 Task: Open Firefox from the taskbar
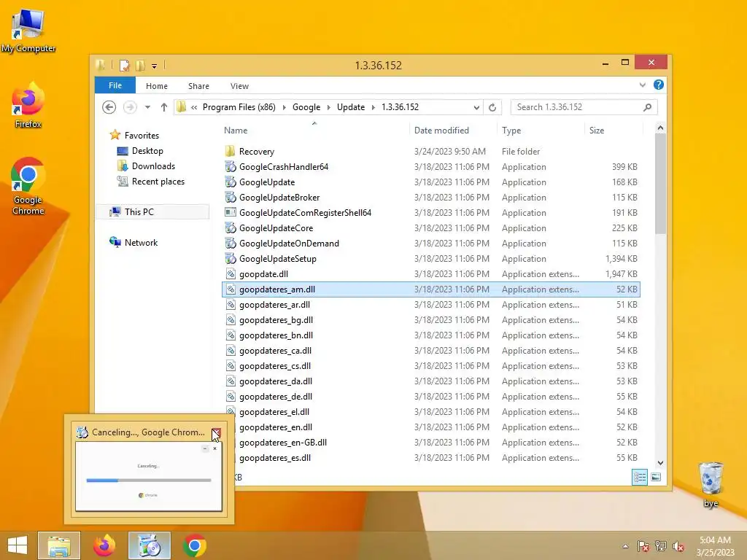[x=104, y=545]
